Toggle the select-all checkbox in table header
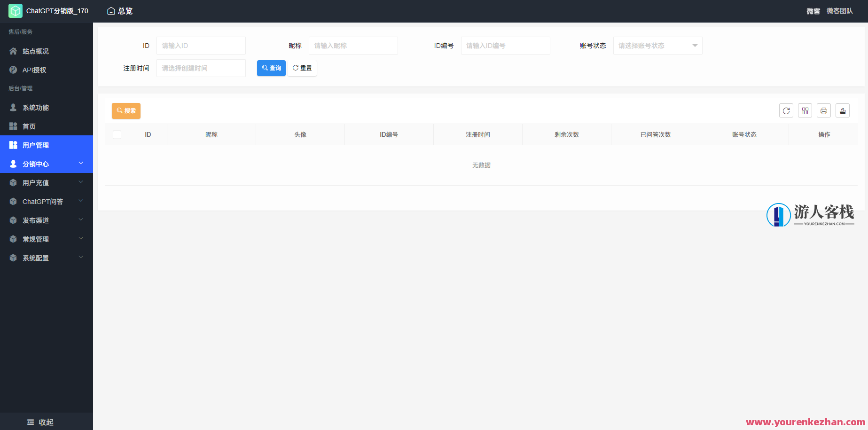This screenshot has height=430, width=868. (x=117, y=134)
